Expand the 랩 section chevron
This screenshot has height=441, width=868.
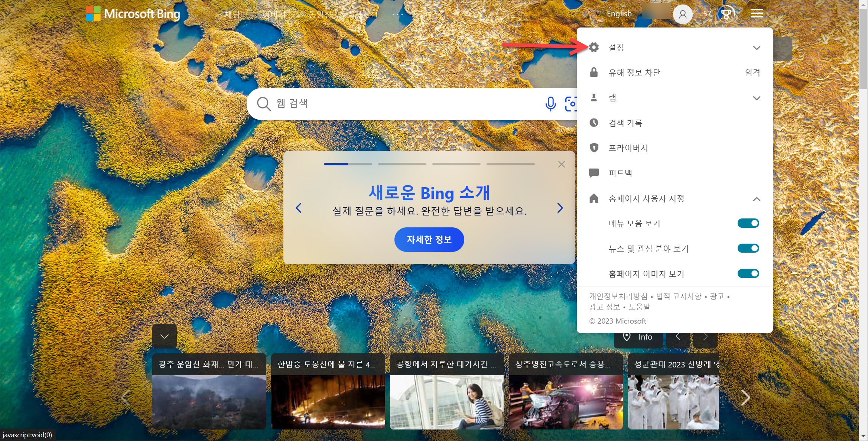point(756,98)
